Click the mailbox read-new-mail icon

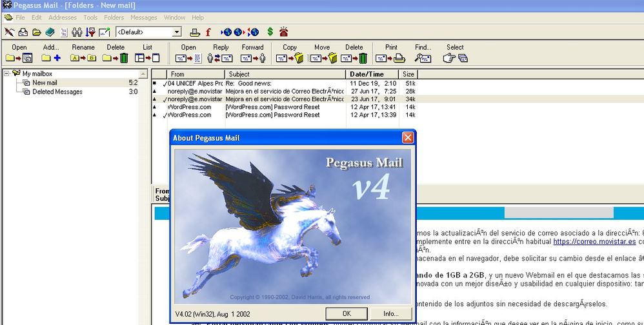pyautogui.click(x=23, y=32)
